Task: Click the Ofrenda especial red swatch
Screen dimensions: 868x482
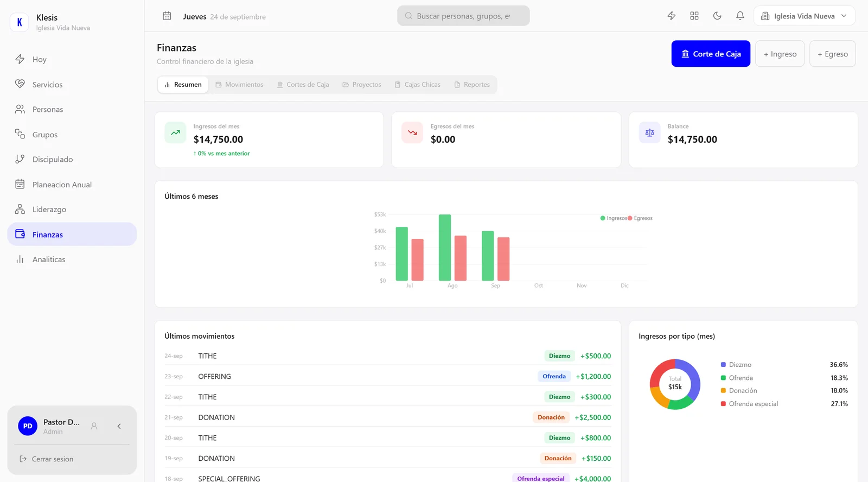Action: pyautogui.click(x=723, y=404)
